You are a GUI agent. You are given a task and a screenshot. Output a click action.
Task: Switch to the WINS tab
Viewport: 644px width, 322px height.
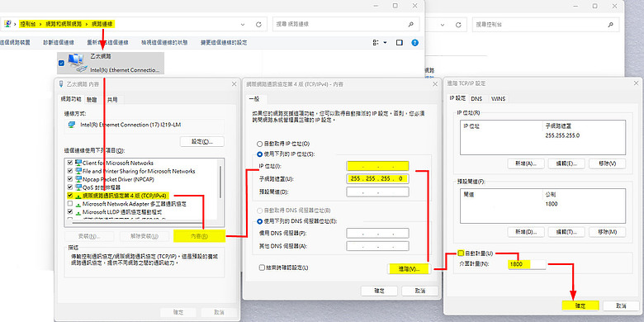point(498,99)
